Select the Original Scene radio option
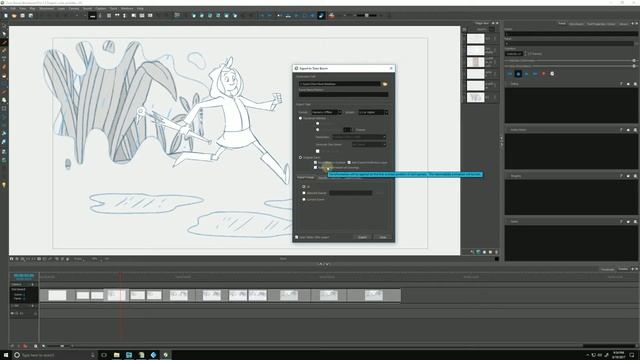640x360 pixels. click(x=300, y=157)
